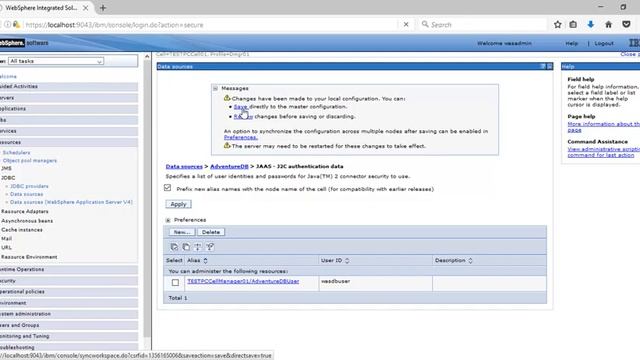
Task: Click the New... button
Action: (x=182, y=232)
